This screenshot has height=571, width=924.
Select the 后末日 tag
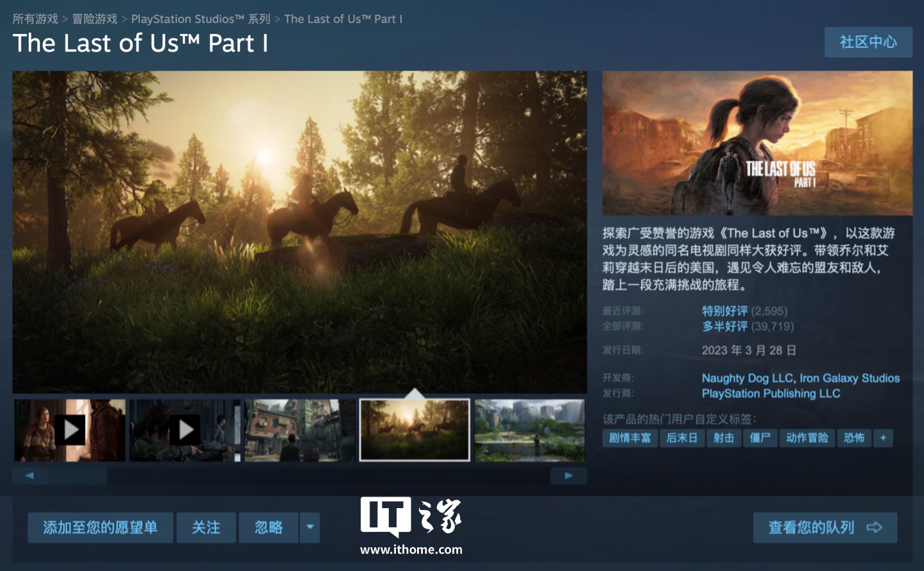pos(682,438)
